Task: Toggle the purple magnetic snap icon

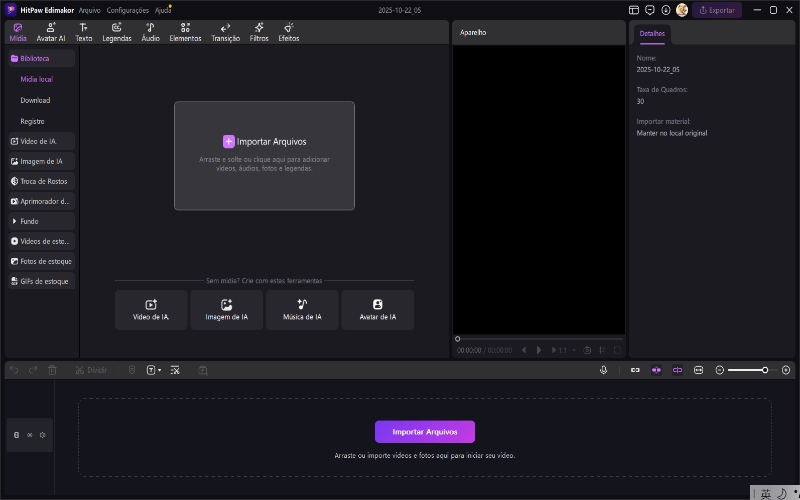Action: click(657, 370)
